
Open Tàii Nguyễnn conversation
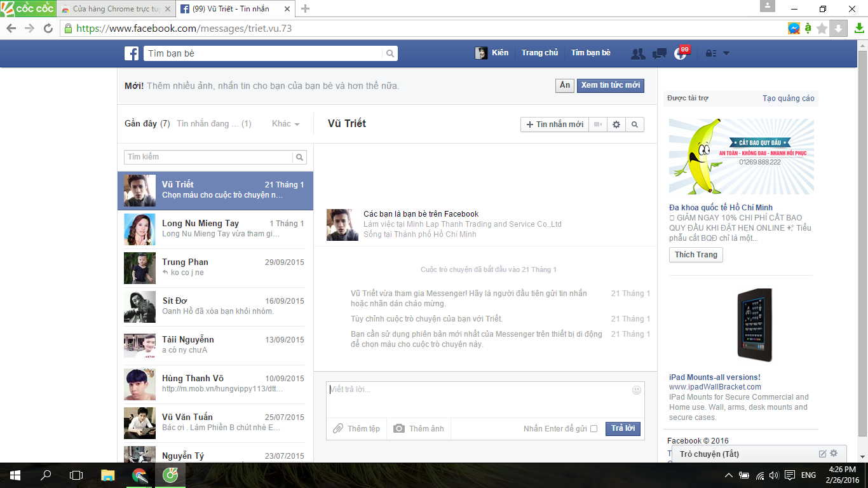point(215,346)
